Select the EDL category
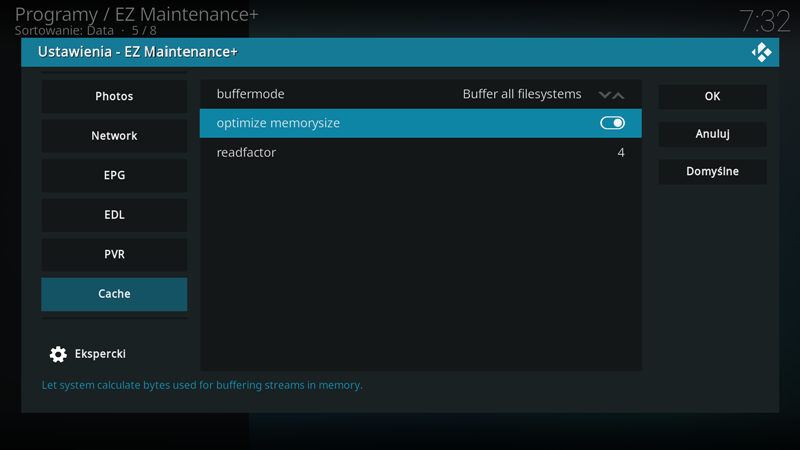Viewport: 800px width, 450px height. (x=114, y=215)
